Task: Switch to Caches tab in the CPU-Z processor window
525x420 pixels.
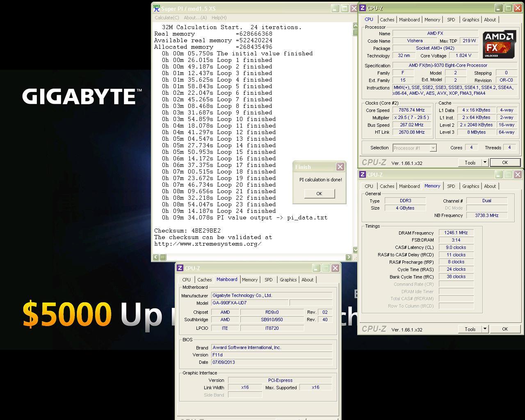Action: (387, 20)
